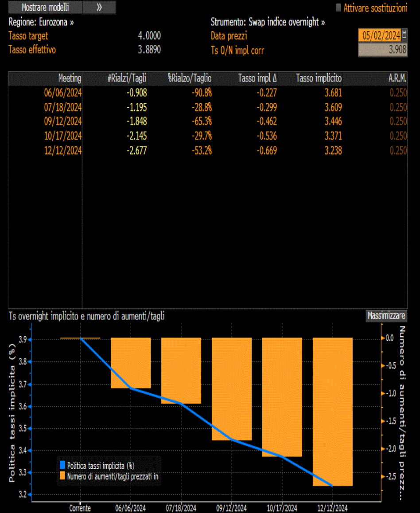Viewport: 420px width, 513px height.
Task: Expand the double-chevron next to Mostrare modelli
Action: pos(99,7)
